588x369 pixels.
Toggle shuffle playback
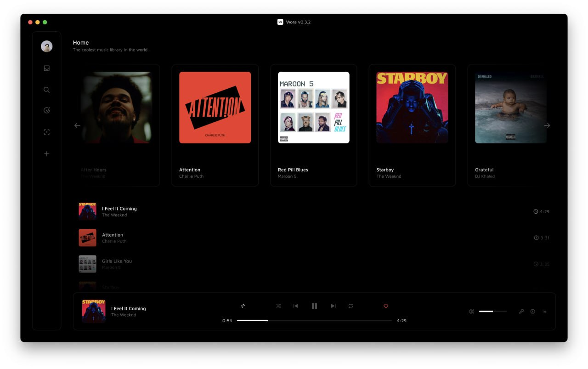coord(278,306)
